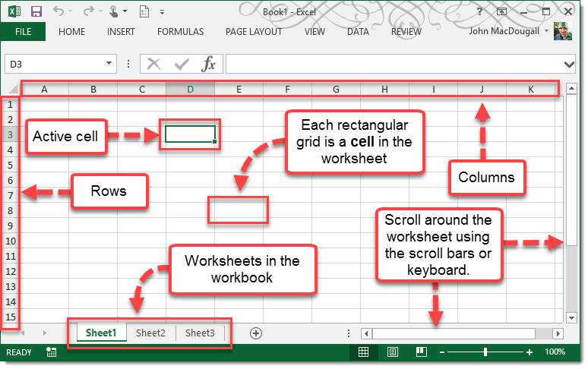Click the zoom in plus button
This screenshot has width=588, height=369.
tap(530, 352)
